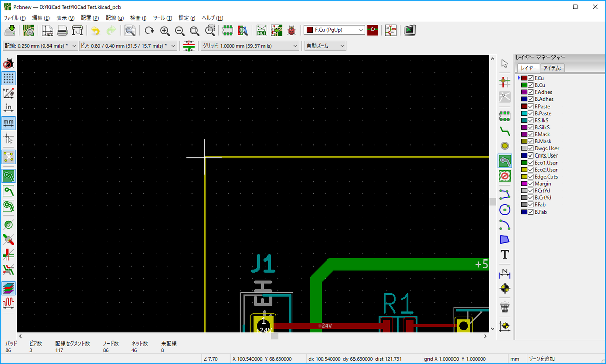Switch to the アイテム tab

pos(552,68)
